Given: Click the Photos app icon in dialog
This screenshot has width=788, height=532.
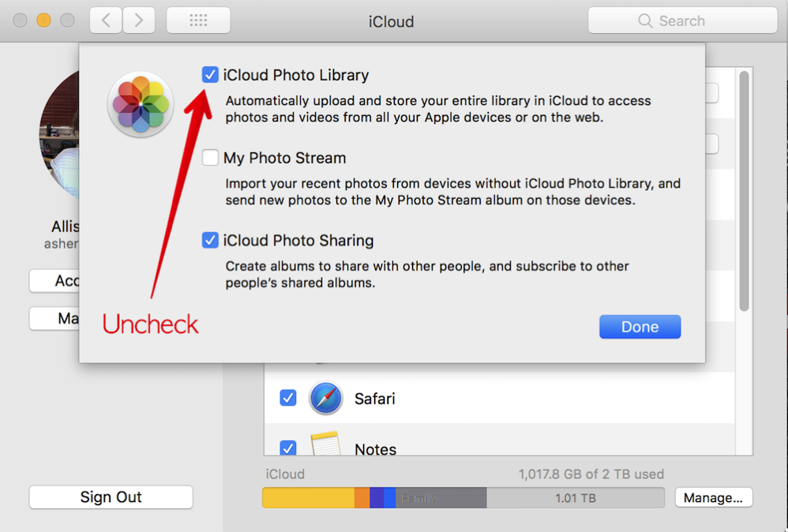Looking at the screenshot, I should point(141,104).
